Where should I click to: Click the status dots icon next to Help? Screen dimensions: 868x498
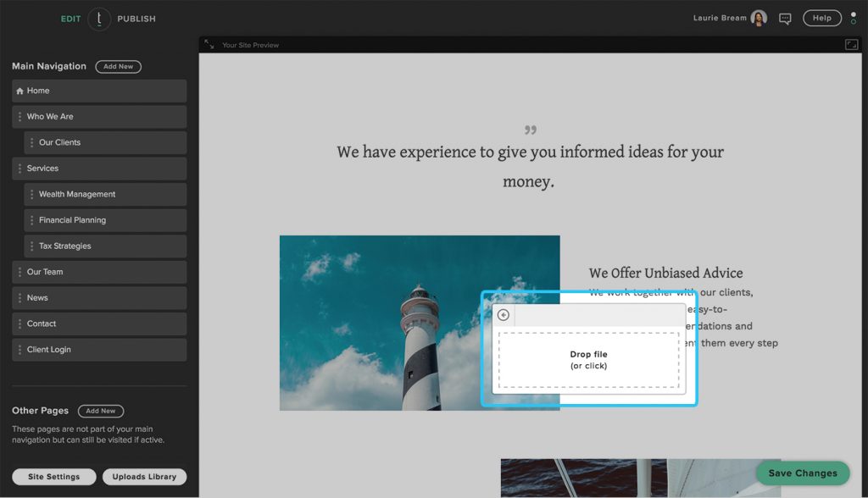(x=853, y=19)
